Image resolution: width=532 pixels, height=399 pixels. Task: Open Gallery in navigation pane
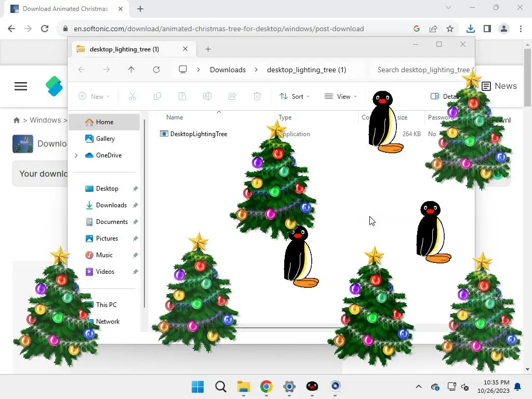coord(104,138)
